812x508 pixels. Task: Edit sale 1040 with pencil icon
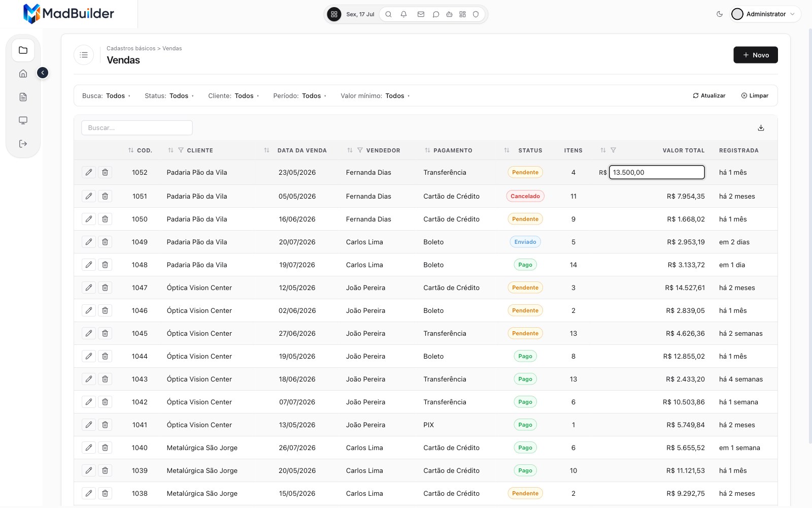click(x=89, y=448)
